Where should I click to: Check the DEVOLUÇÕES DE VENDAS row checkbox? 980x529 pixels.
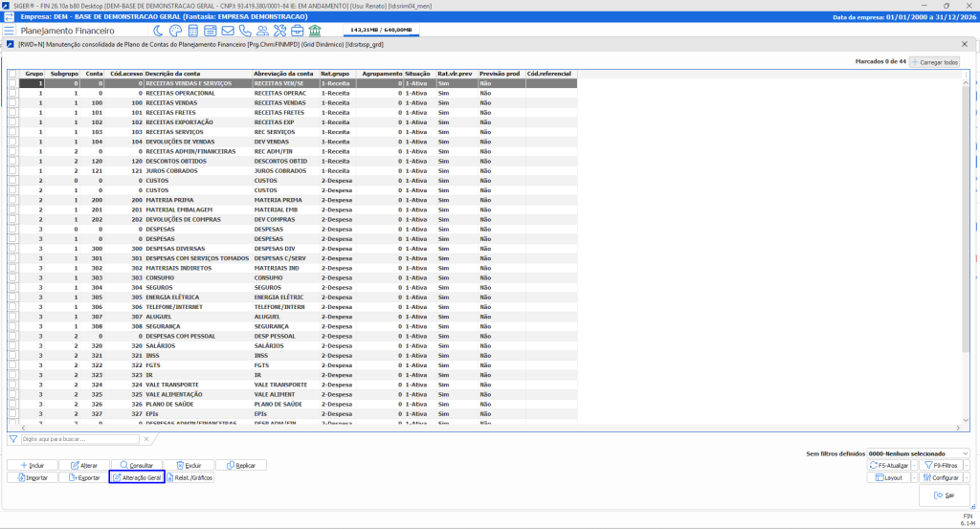pos(12,142)
